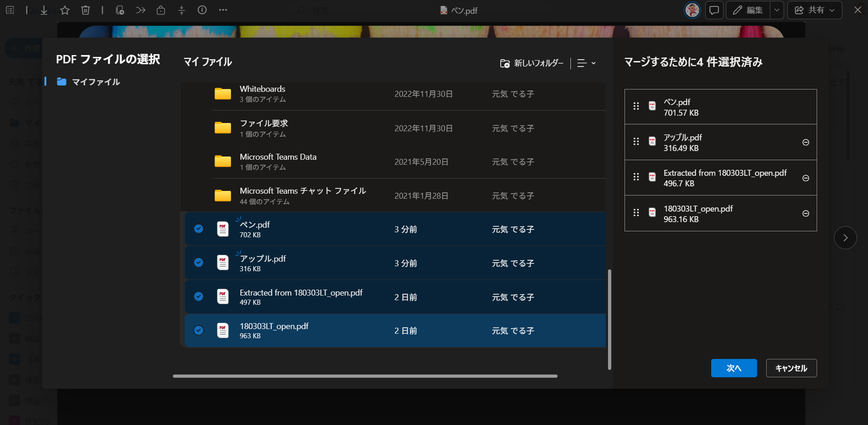Open the comments speech bubble icon
This screenshot has width=868, height=425.
pyautogui.click(x=714, y=10)
